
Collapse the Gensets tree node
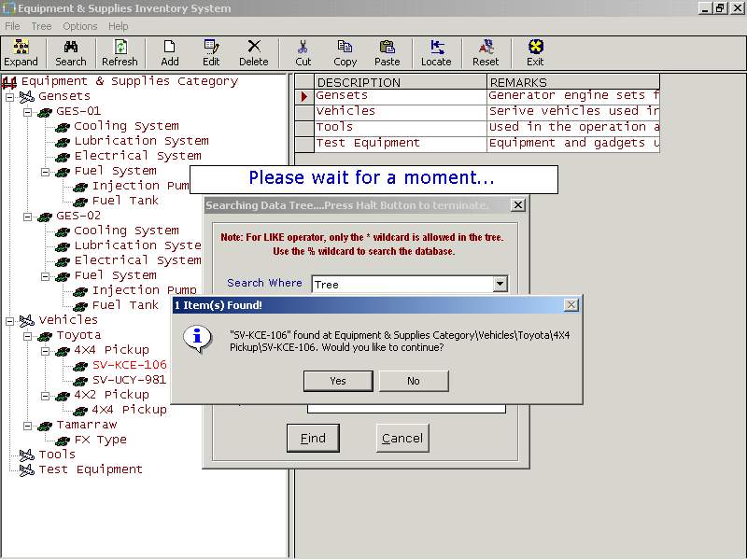pos(9,97)
